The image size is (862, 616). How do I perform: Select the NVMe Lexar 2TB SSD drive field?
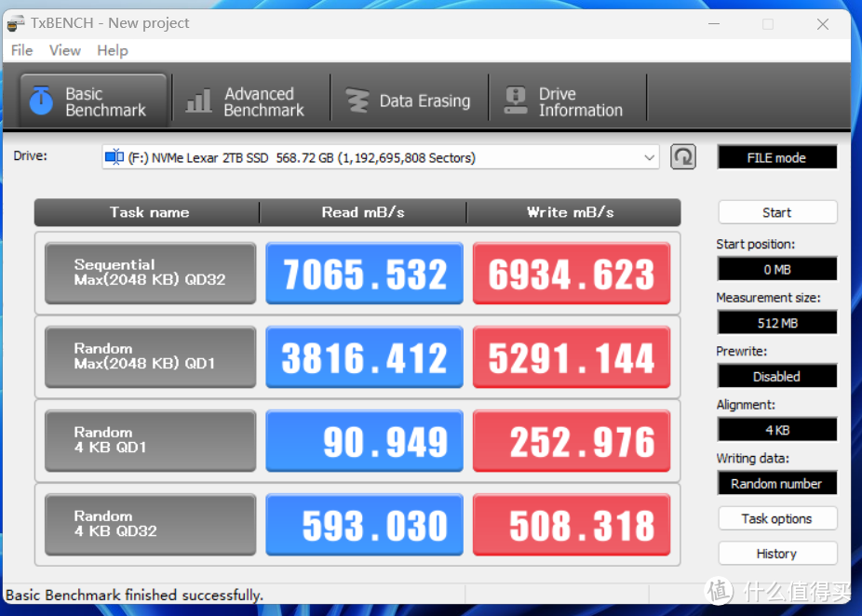pos(381,157)
